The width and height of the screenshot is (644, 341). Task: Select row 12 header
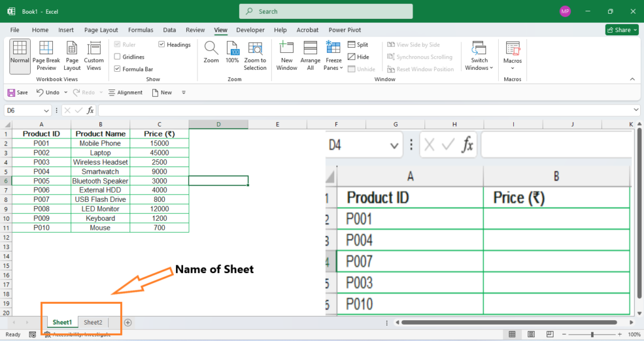(6, 237)
